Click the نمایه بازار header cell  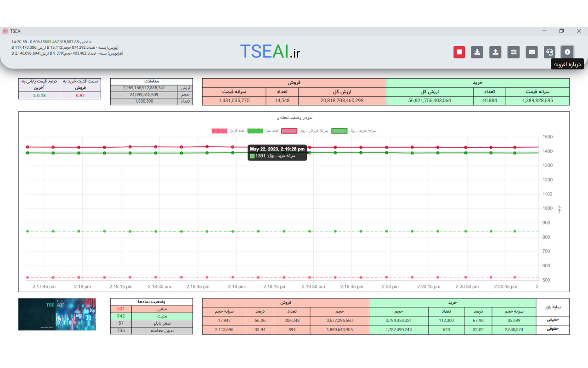pos(553,307)
